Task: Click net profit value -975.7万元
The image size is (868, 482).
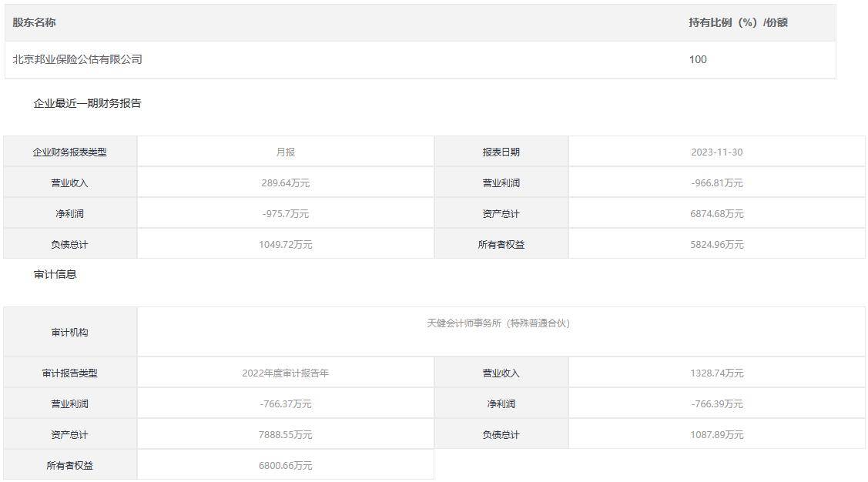Action: [x=285, y=213]
